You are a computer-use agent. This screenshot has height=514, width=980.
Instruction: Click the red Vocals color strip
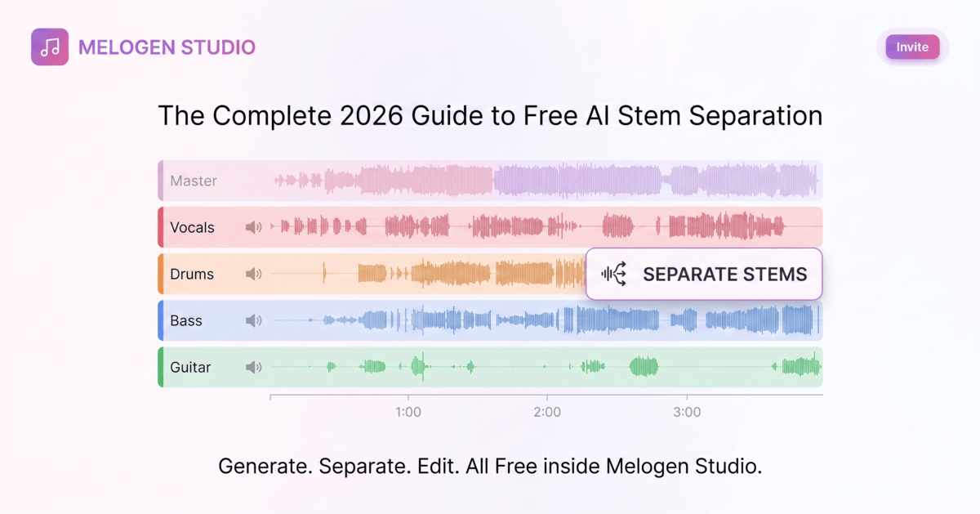tap(160, 227)
